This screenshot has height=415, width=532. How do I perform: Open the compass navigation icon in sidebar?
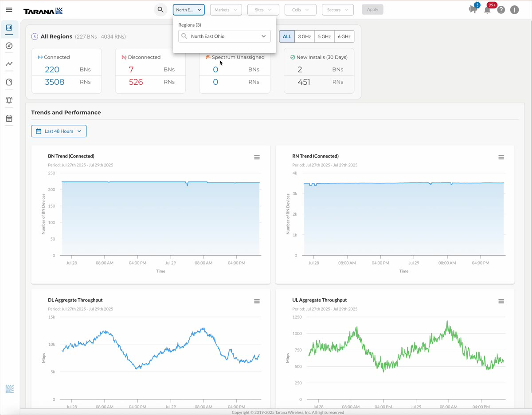(9, 46)
